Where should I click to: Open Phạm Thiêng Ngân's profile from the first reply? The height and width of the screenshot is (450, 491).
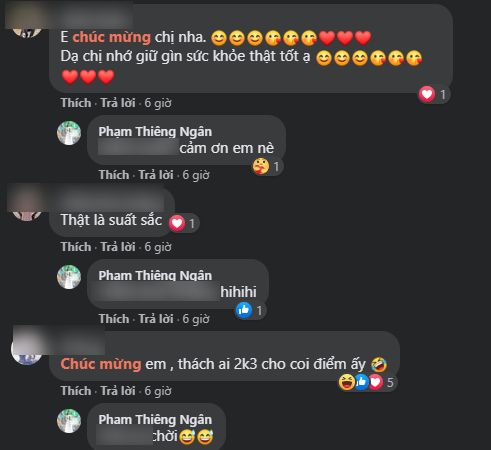coord(155,132)
